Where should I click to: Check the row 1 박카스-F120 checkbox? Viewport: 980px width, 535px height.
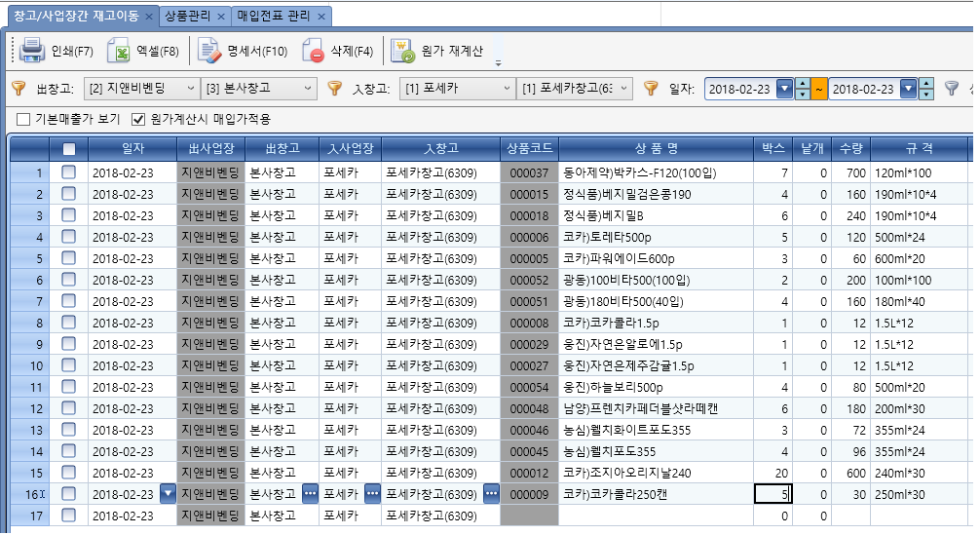69,172
